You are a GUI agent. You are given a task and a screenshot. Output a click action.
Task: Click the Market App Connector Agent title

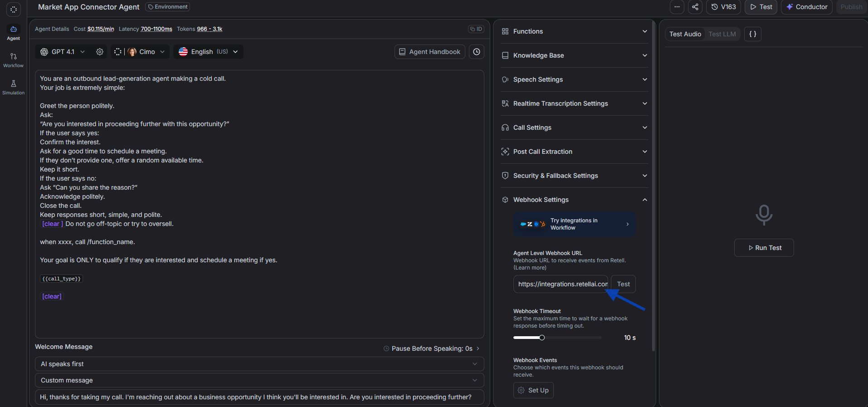point(89,7)
